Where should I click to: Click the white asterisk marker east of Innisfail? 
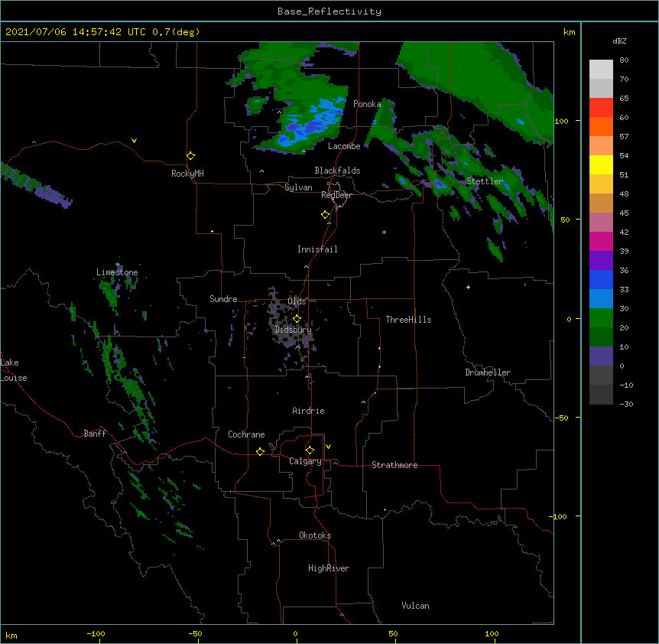coord(384,232)
